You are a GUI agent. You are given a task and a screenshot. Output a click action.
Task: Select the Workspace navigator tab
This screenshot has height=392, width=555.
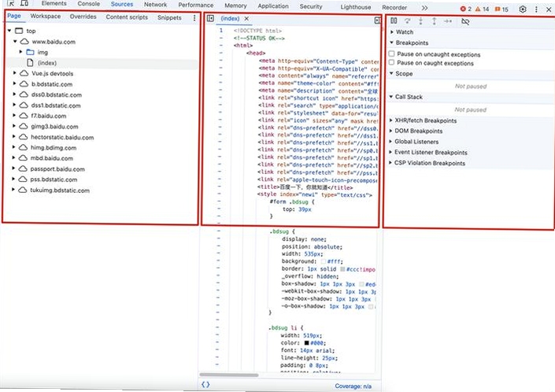46,17
